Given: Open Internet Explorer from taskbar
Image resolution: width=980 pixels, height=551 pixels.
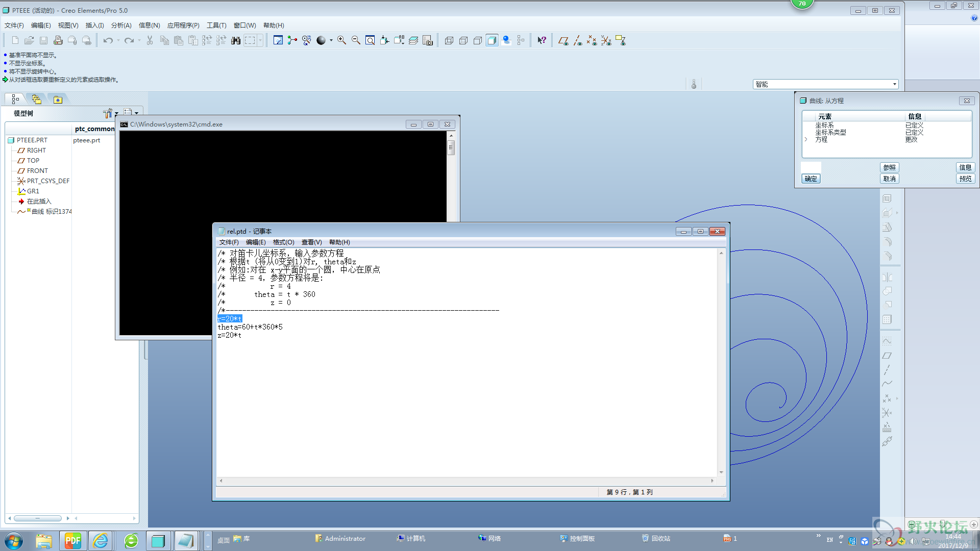Looking at the screenshot, I should click(x=101, y=541).
